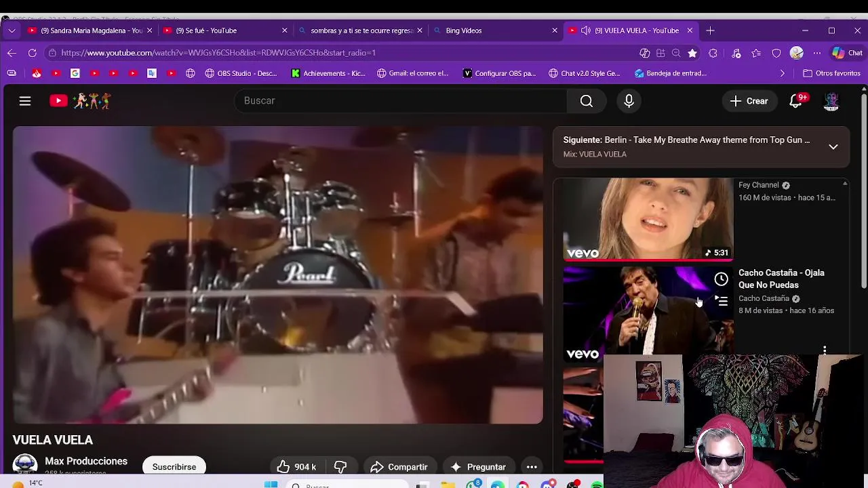Open YouTube notifications bell
The width and height of the screenshot is (868, 488).
(x=796, y=101)
